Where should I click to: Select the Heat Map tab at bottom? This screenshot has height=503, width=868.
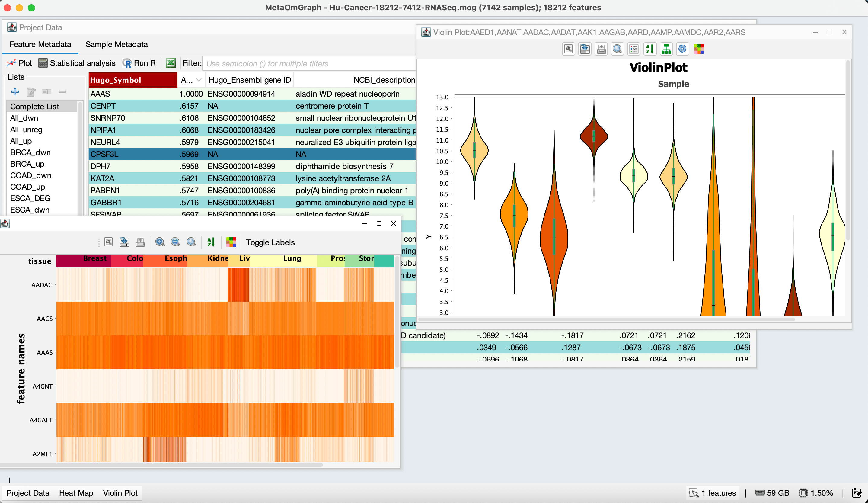coord(76,493)
